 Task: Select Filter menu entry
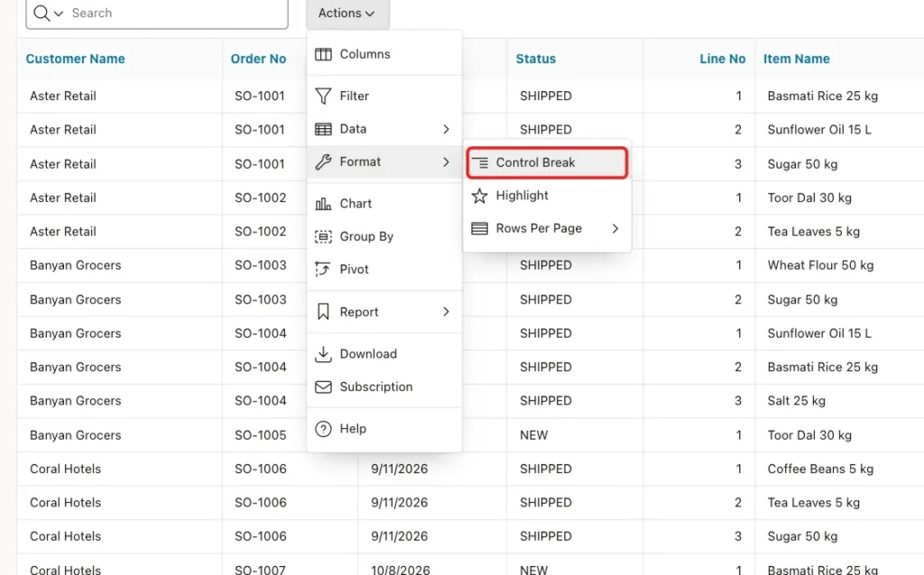(x=384, y=96)
